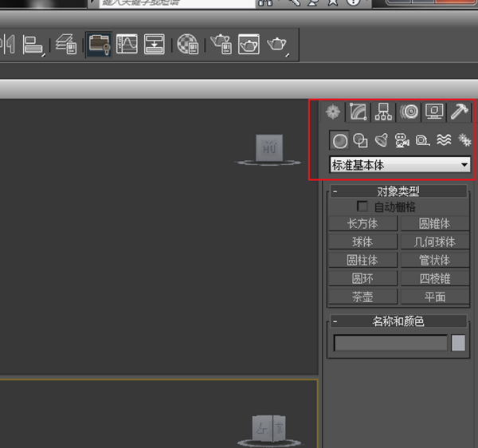The height and width of the screenshot is (448, 478).
Task: Select the Lights category icon
Action: pyautogui.click(x=382, y=140)
